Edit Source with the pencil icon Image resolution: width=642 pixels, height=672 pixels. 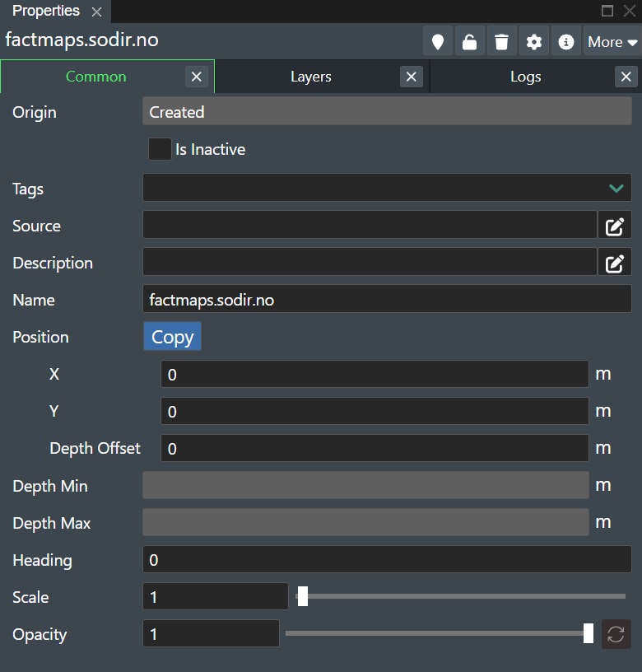click(615, 226)
